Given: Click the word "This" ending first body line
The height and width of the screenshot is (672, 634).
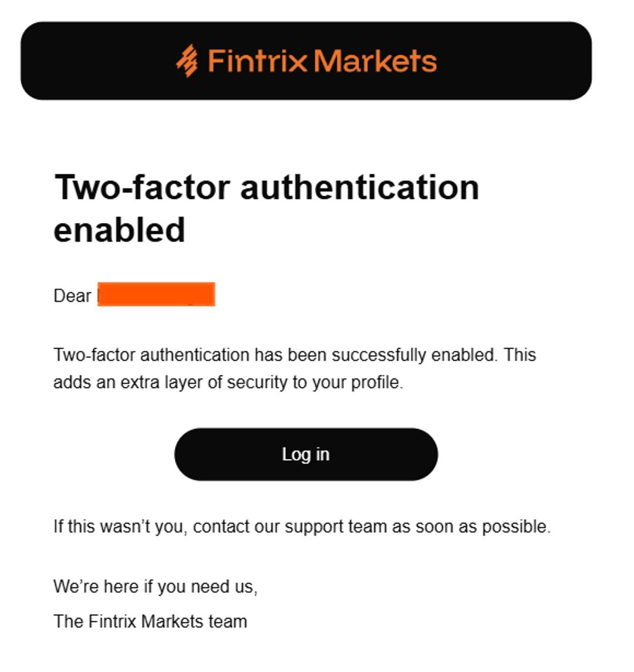Looking at the screenshot, I should [x=520, y=355].
